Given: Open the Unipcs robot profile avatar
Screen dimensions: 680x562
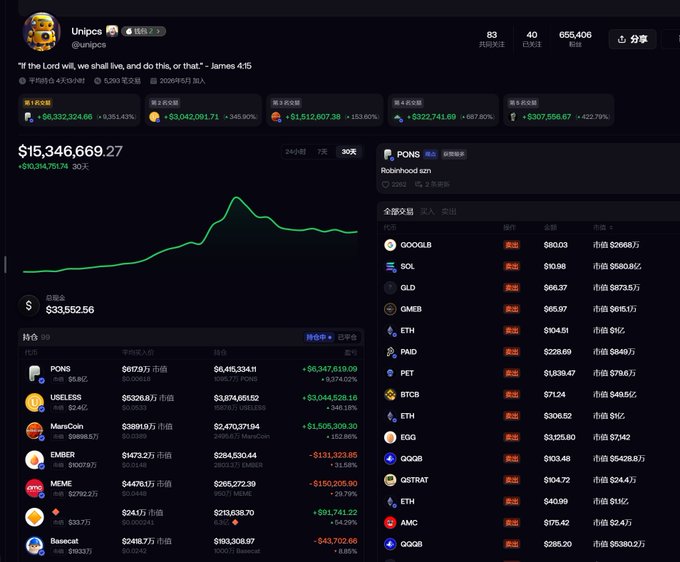Looking at the screenshot, I should pyautogui.click(x=42, y=32).
